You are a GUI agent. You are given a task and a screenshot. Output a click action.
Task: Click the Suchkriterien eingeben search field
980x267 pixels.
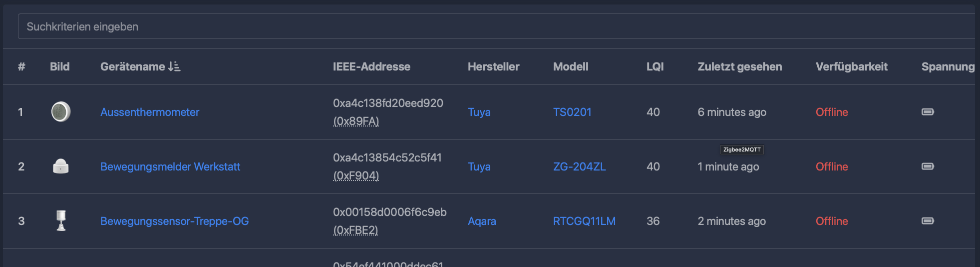[x=496, y=26]
